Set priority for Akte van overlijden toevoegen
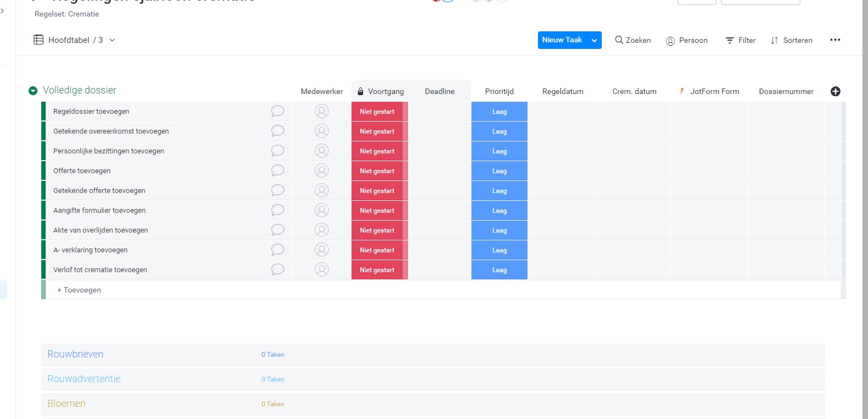Screen dimensions: 868x419 499,230
